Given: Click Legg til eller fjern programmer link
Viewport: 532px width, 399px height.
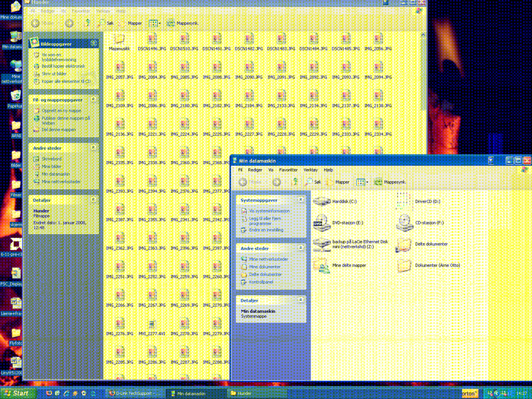Looking at the screenshot, I should tap(265, 221).
